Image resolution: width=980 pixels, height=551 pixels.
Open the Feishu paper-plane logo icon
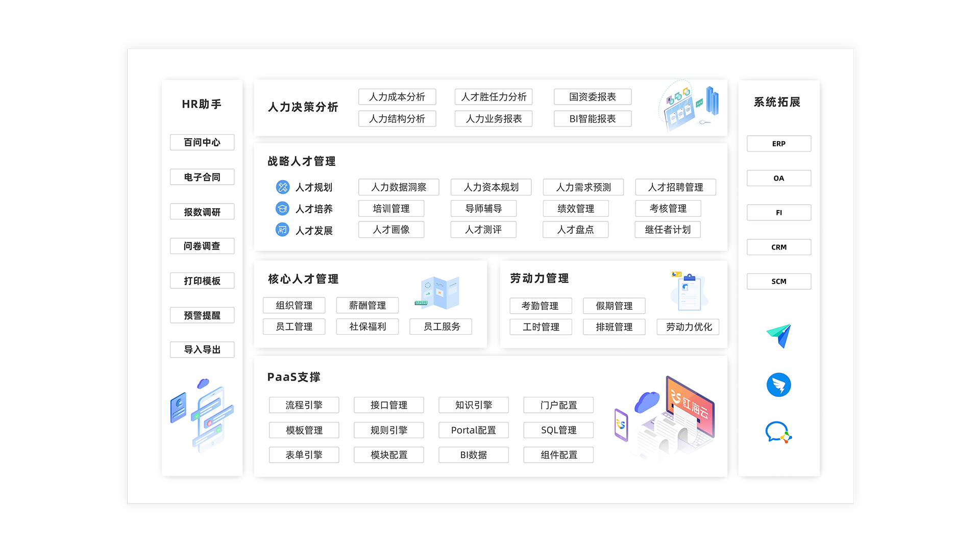pos(779,336)
